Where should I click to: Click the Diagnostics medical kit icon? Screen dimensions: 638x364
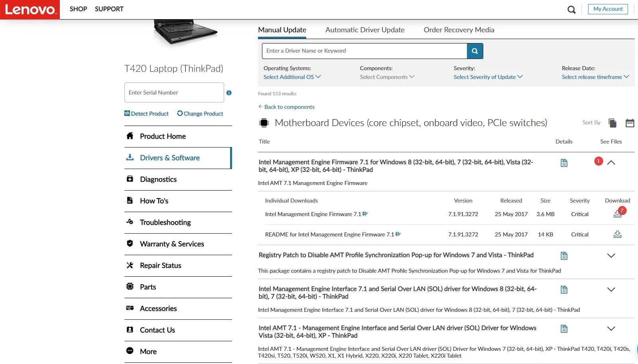(130, 179)
